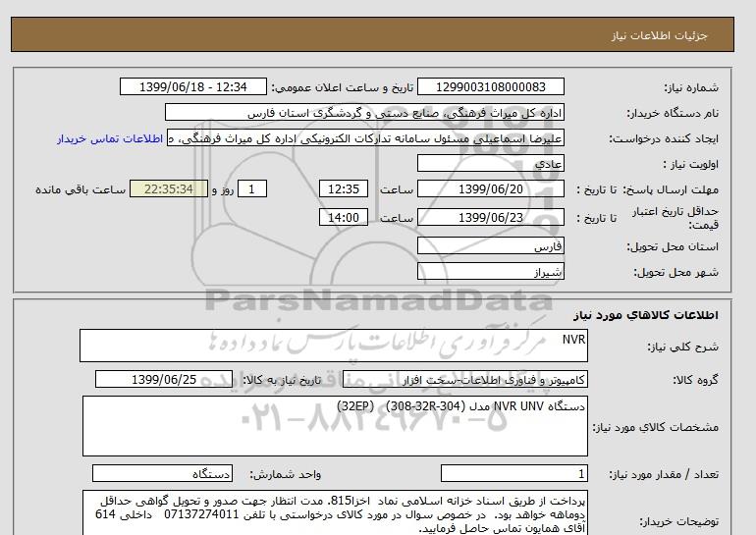Click the buyer organization name field
756x535 pixels.
tap(364, 112)
